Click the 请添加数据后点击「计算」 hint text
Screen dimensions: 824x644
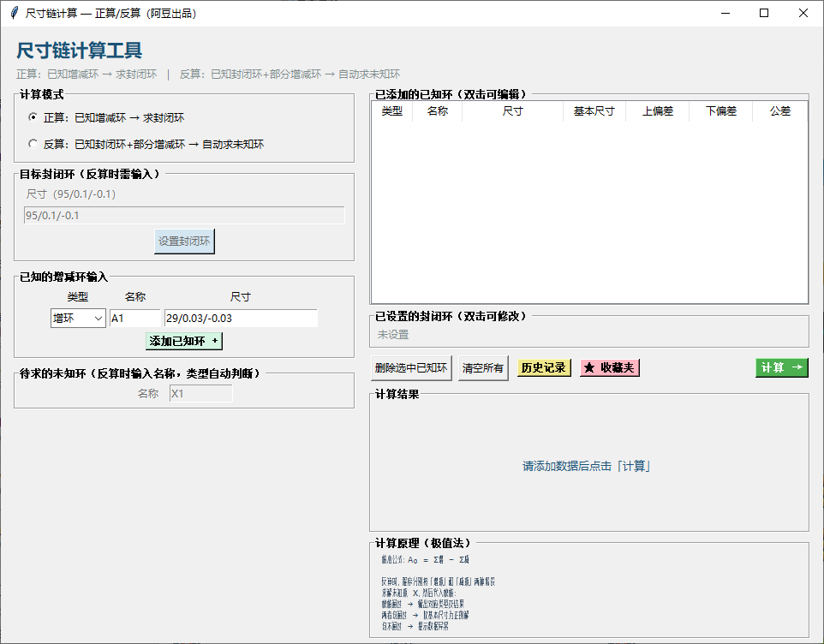[587, 466]
